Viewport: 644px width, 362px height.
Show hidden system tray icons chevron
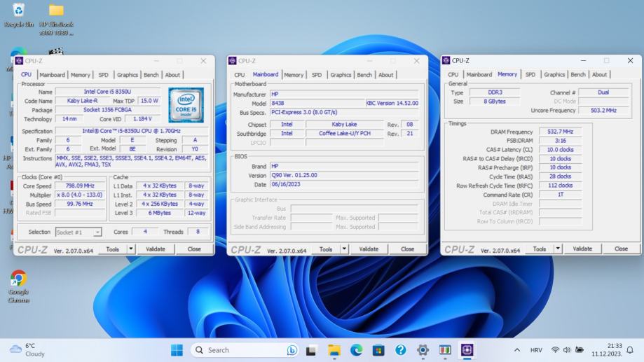pyautogui.click(x=517, y=349)
